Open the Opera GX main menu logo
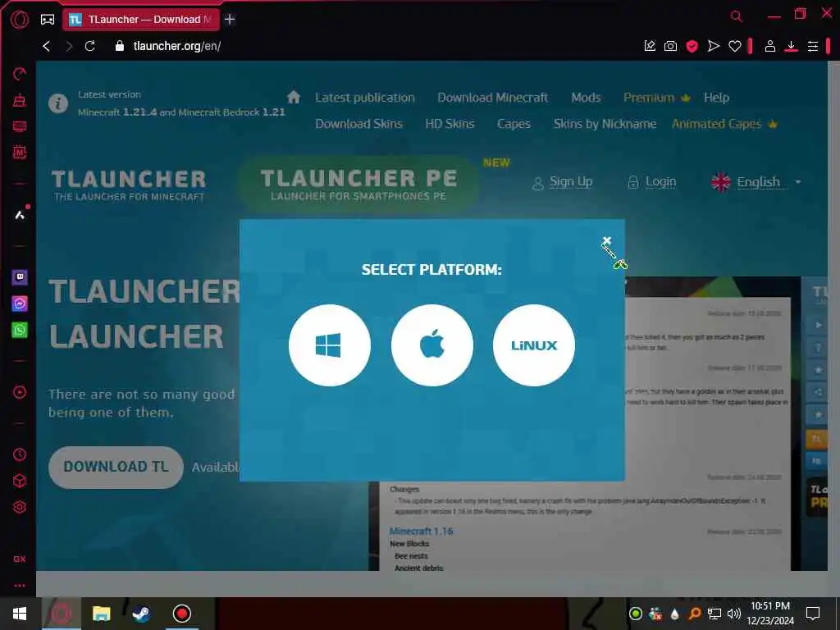 [x=20, y=20]
